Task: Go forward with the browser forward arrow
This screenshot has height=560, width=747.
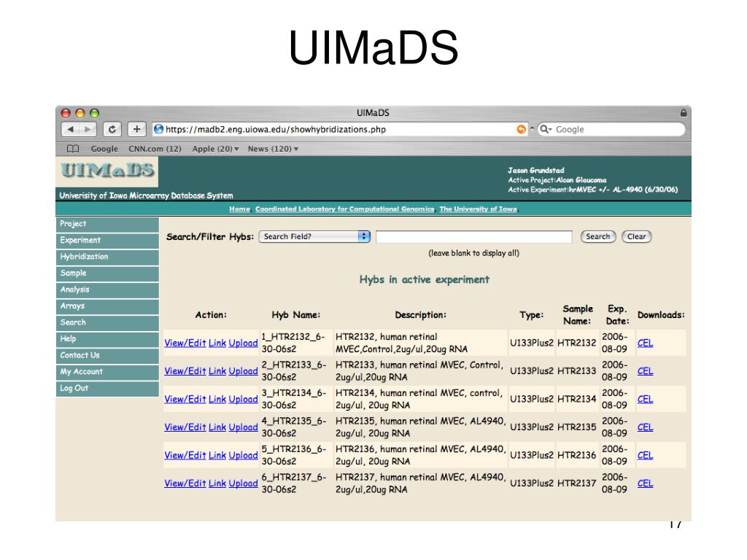Action: 88,129
